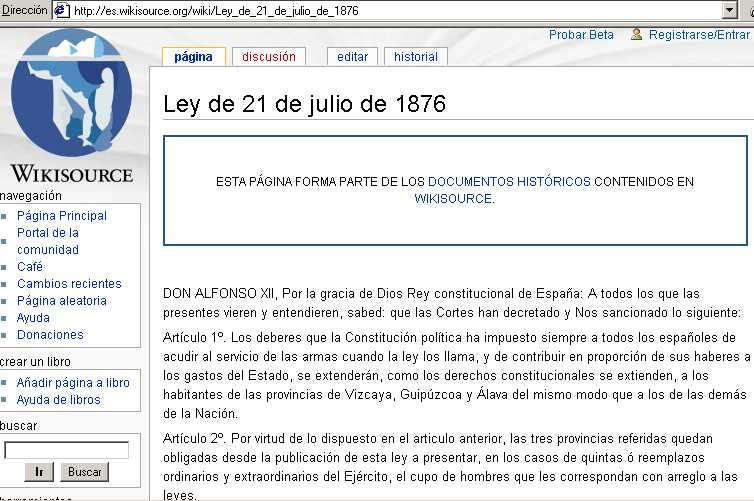Click the Wikisource iceberg logo
The width and height of the screenshot is (754, 501).
(71, 107)
